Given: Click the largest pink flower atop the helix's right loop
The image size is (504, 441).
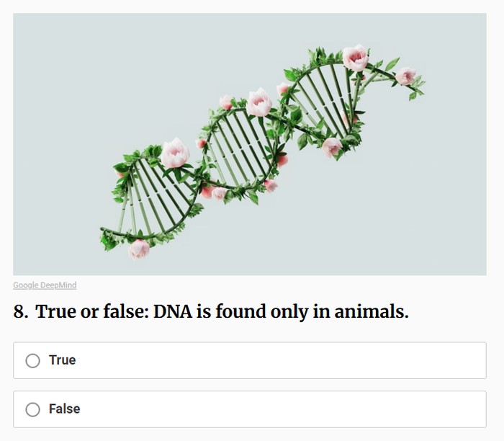Looking at the screenshot, I should [355, 57].
